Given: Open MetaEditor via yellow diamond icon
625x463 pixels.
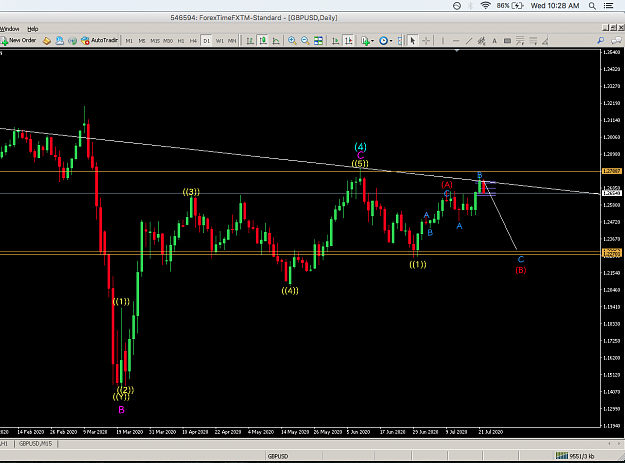Looking at the screenshot, I should click(x=47, y=41).
